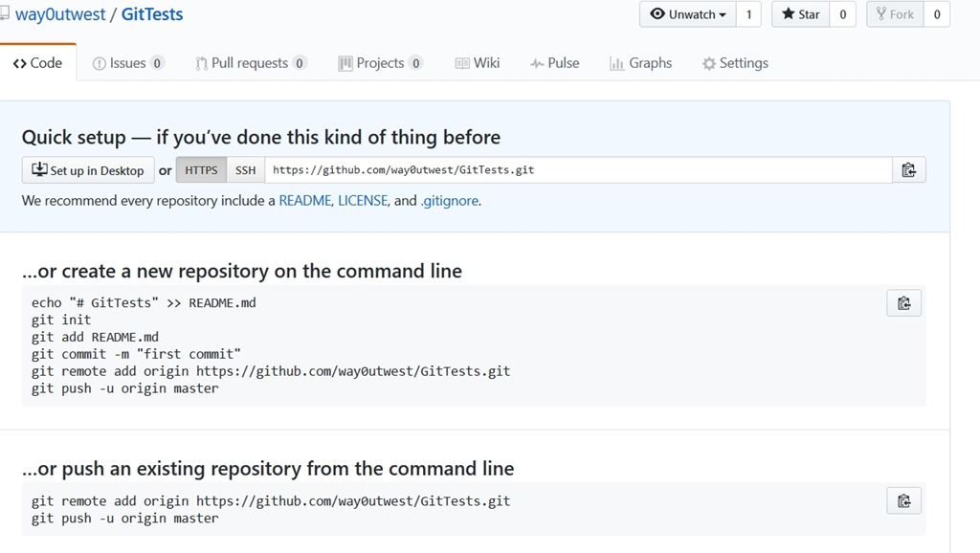Viewport: 980px width, 553px height.
Task: Star the GitTests repository
Action: tap(800, 14)
